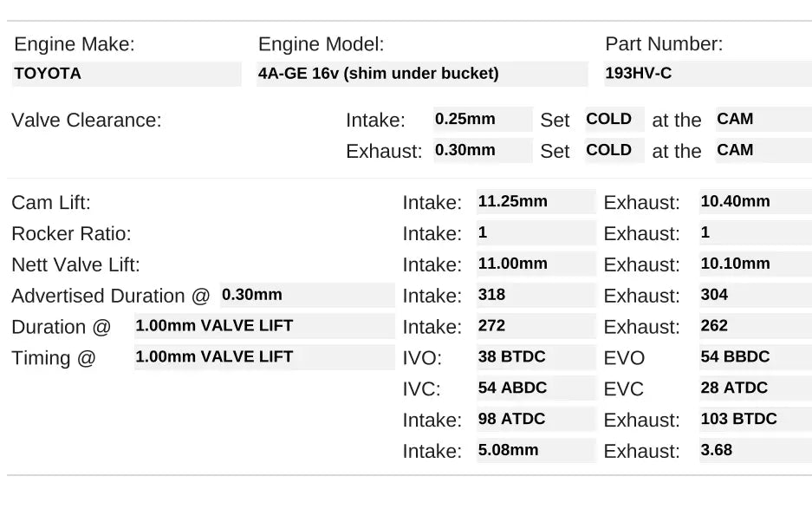The width and height of the screenshot is (812, 509).
Task: Edit the Part Number field 193HV-C
Action: (x=707, y=74)
